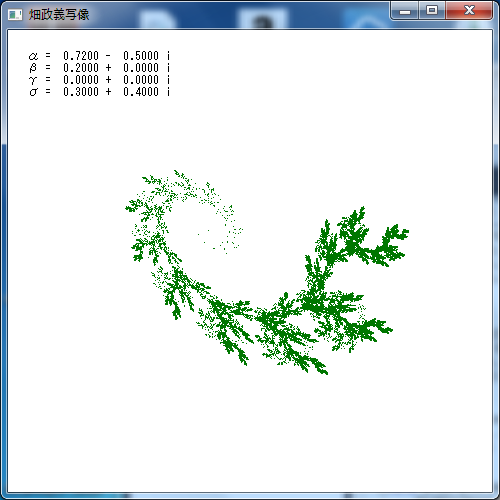Click the minus sign in the α row
Viewport: 500px width, 500px height.
(x=108, y=56)
